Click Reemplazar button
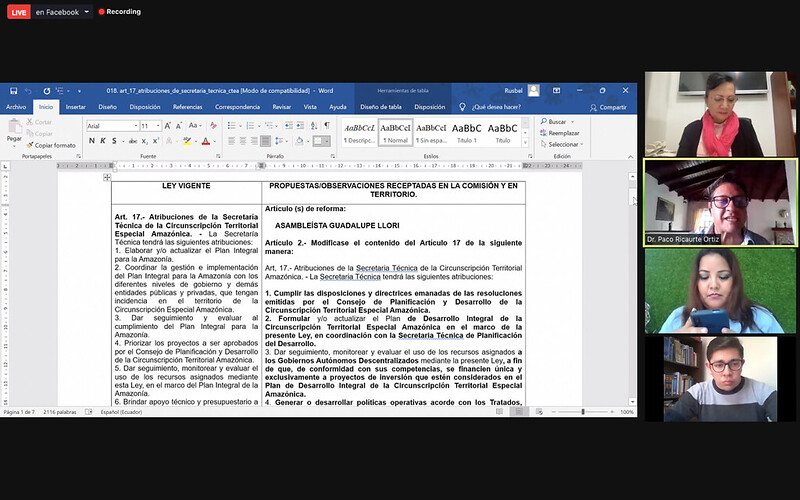Screen dimensions: 800x500 [x=560, y=133]
